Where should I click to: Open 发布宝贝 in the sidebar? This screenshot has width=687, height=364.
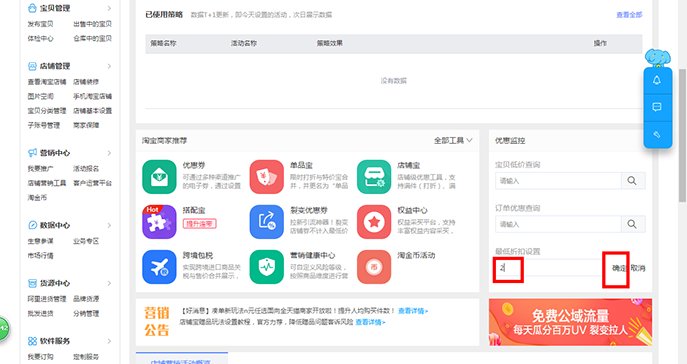click(x=40, y=24)
